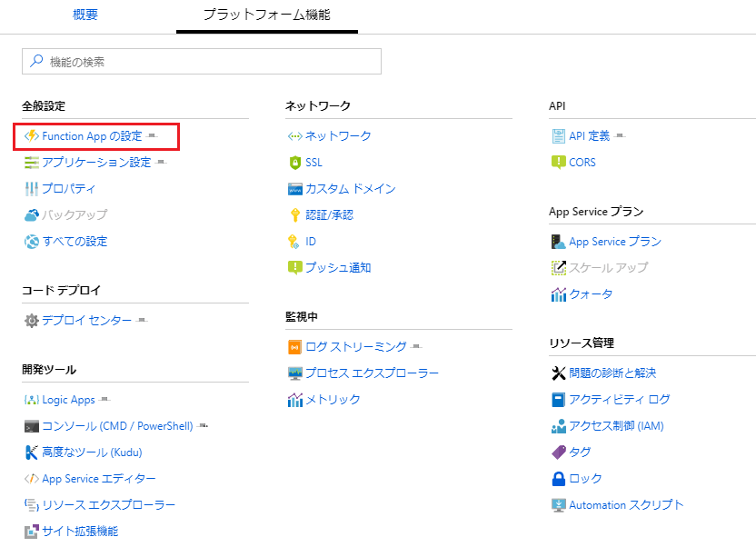The image size is (756, 547).
Task: Click the アプリケーション設定 sliders icon
Action: click(32, 163)
